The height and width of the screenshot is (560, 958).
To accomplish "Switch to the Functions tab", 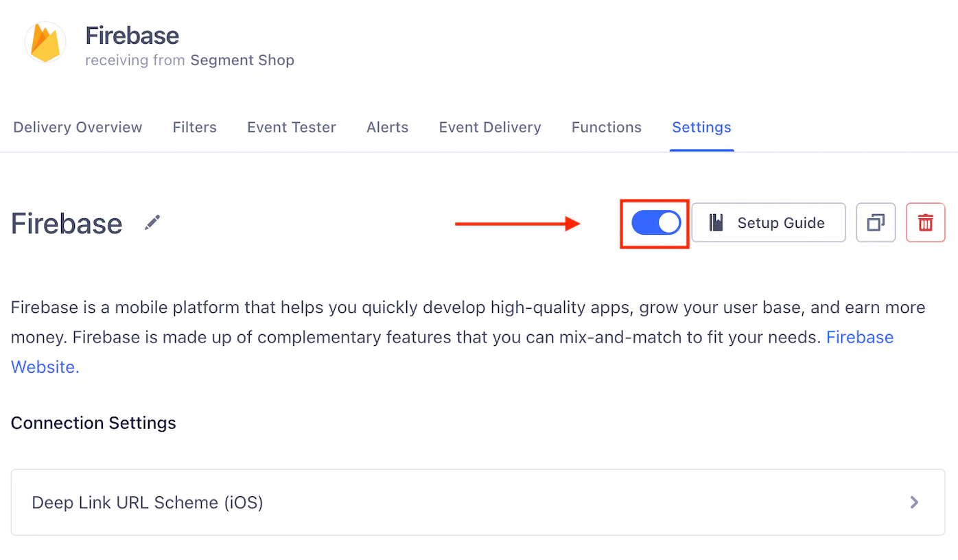I will pos(607,127).
